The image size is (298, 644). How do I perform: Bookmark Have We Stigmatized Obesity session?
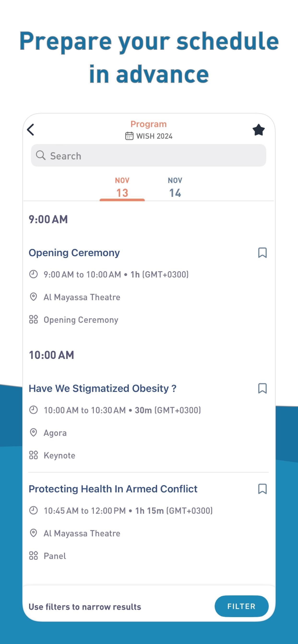[262, 388]
